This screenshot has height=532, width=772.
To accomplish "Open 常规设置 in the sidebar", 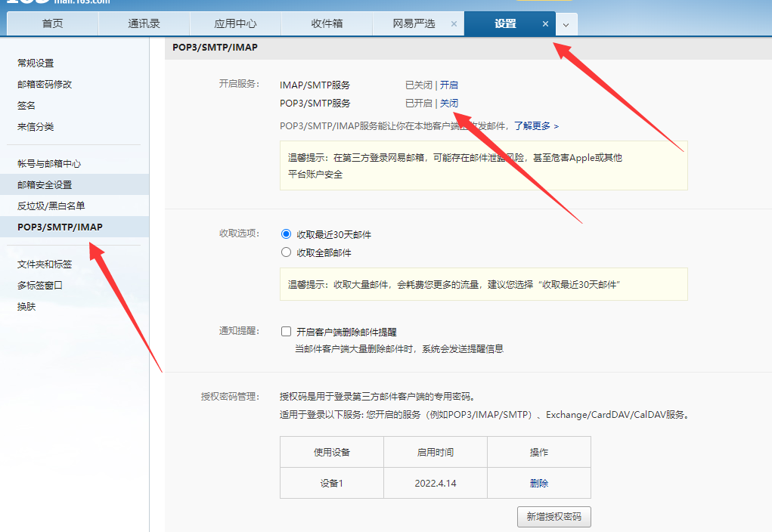I will click(x=36, y=63).
